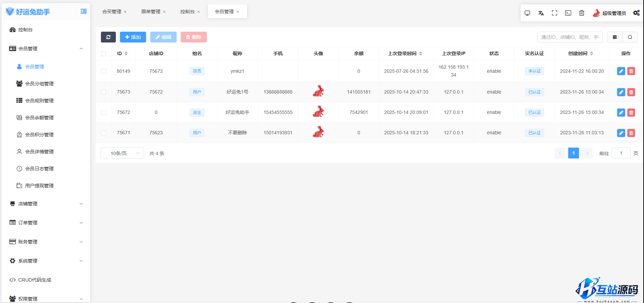Collapse the 会员管理 sidebar group
Screen dimensions: 644x303
tap(46, 49)
